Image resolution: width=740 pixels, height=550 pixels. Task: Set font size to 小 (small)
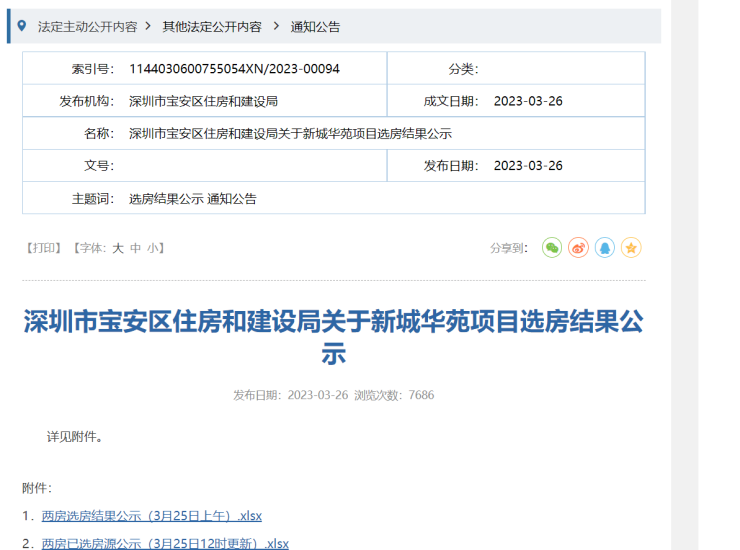[x=152, y=248]
